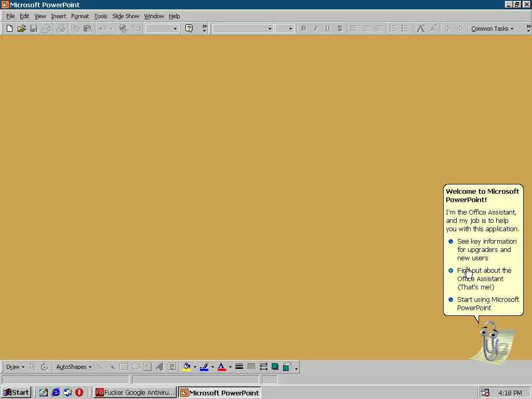532x399 pixels.
Task: Toggle Bullets list button
Action: pos(405,29)
